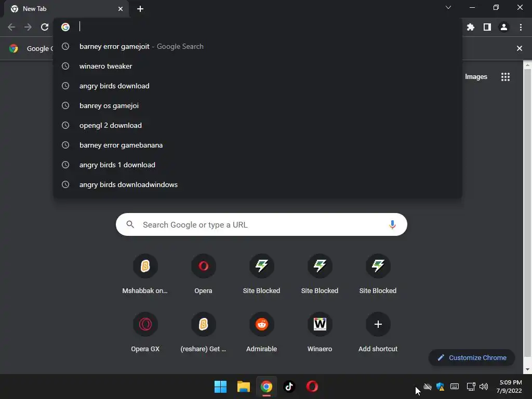This screenshot has height=399, width=532.
Task: Click the browser back arrow
Action: [11, 27]
